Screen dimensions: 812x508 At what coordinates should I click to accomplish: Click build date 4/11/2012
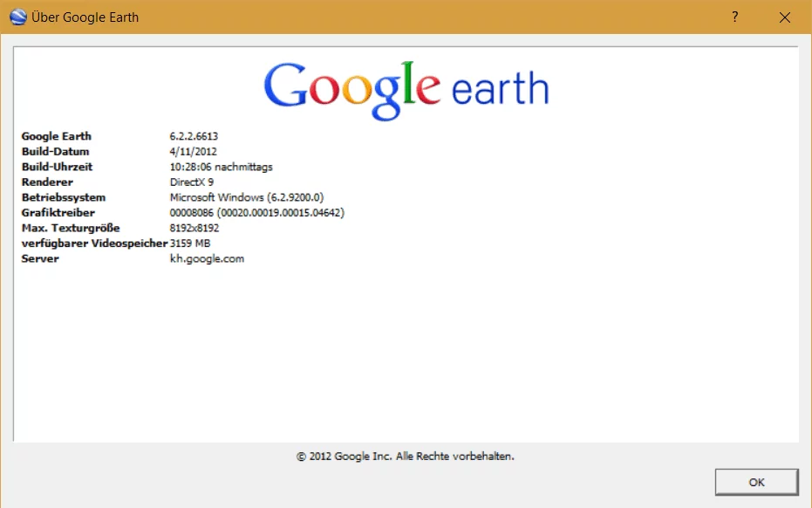point(193,151)
